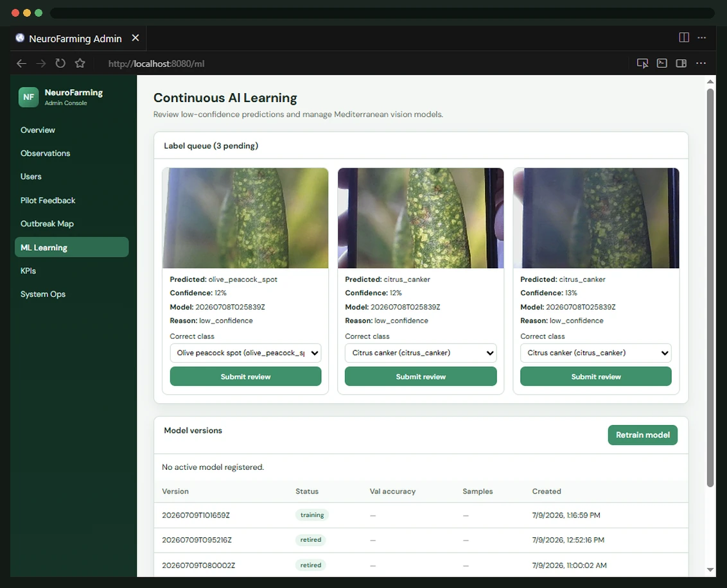Navigate to Users in sidebar

[x=31, y=177]
